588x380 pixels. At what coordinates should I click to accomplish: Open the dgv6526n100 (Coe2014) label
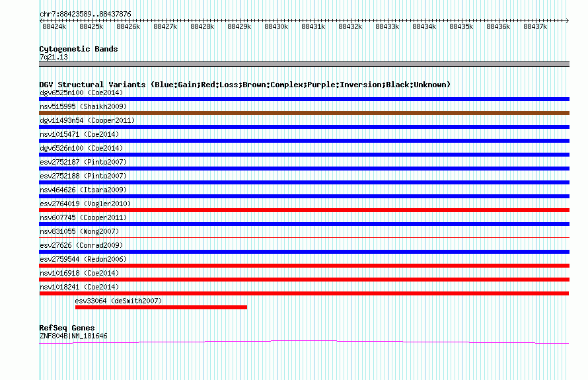[81, 148]
